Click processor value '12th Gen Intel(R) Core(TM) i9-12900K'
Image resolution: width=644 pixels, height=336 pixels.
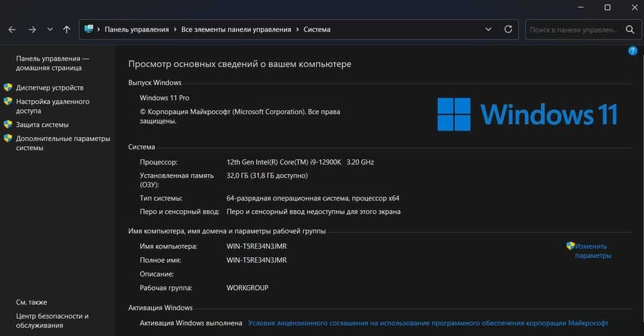point(284,162)
